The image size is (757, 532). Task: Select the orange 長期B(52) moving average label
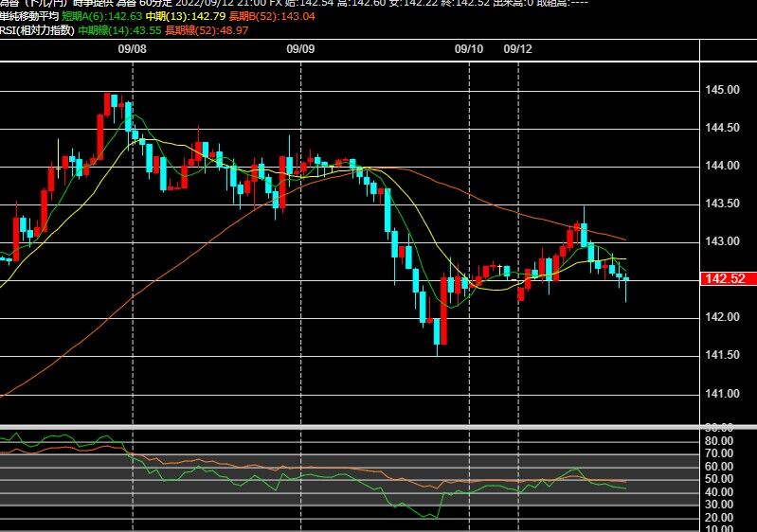pos(272,16)
